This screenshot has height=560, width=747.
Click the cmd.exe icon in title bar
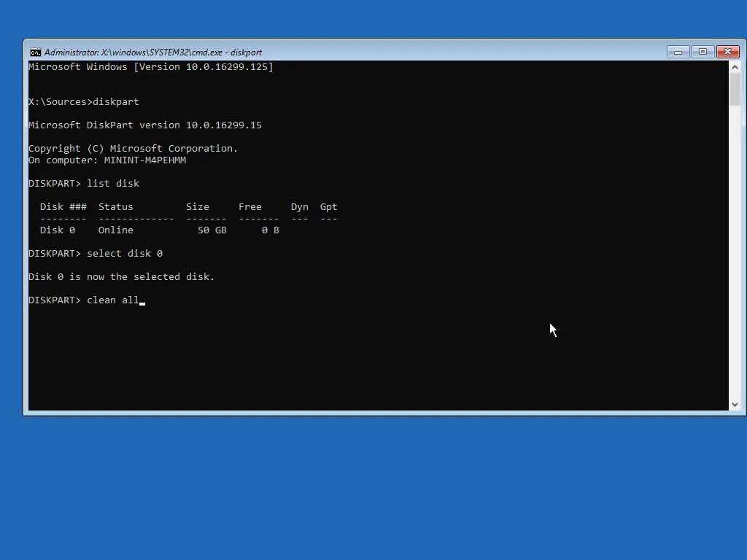[35, 52]
